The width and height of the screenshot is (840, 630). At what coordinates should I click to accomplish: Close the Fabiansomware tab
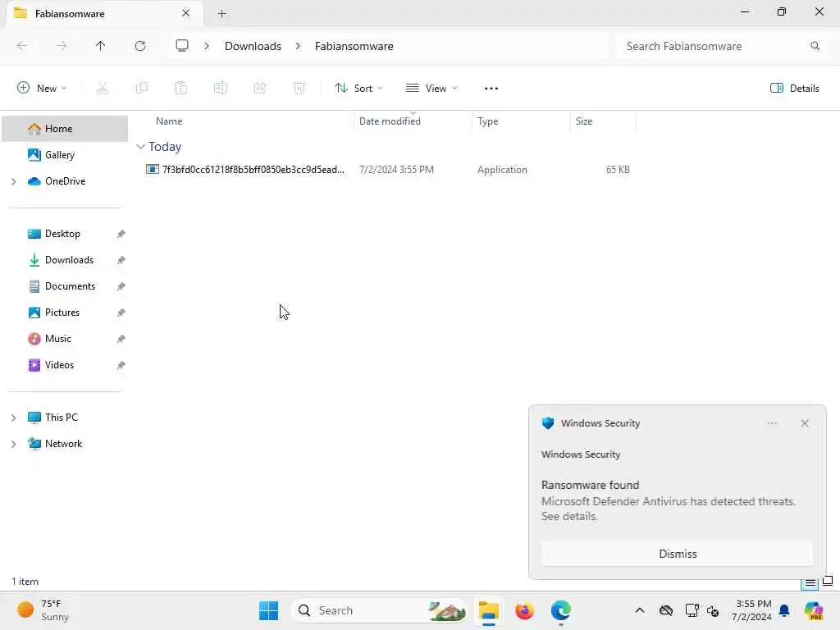tap(185, 13)
